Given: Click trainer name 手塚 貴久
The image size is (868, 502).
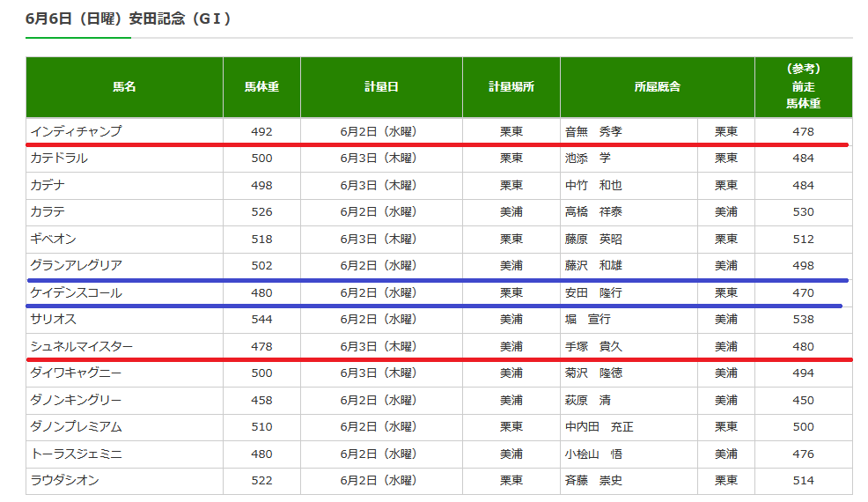Looking at the screenshot, I should click(593, 347).
